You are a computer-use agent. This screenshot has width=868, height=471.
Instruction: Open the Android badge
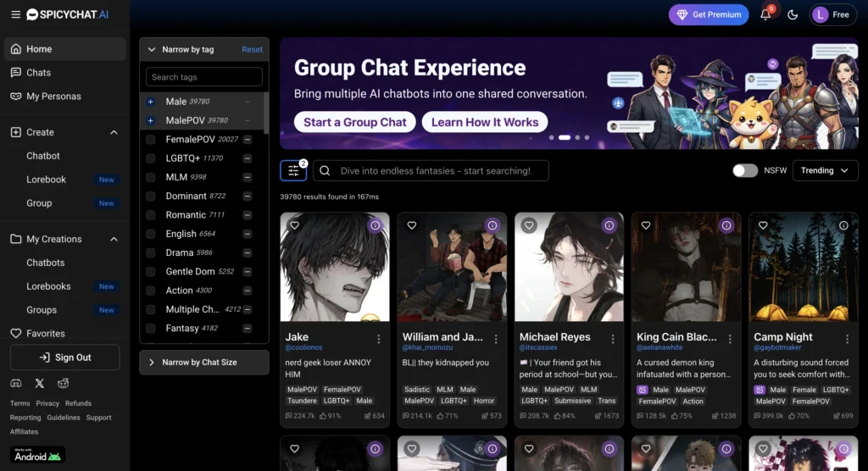(x=37, y=455)
